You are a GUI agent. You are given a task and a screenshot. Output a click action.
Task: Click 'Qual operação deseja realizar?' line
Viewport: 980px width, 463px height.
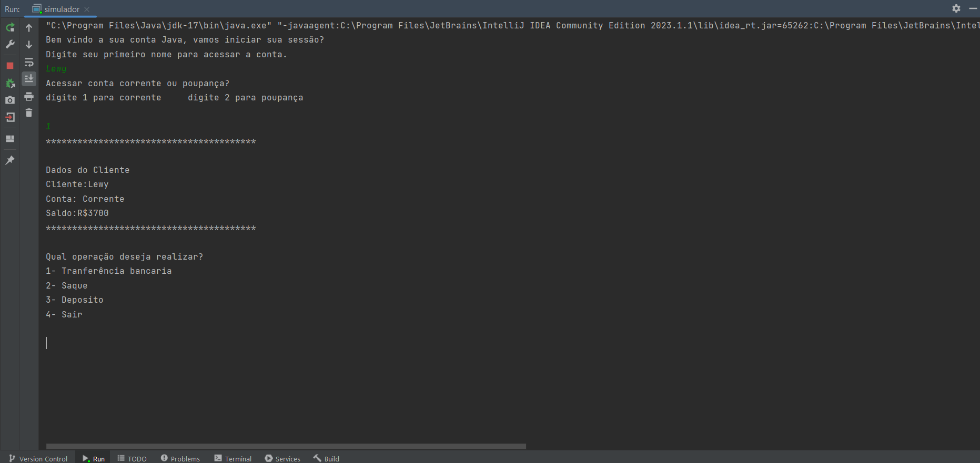click(x=125, y=257)
